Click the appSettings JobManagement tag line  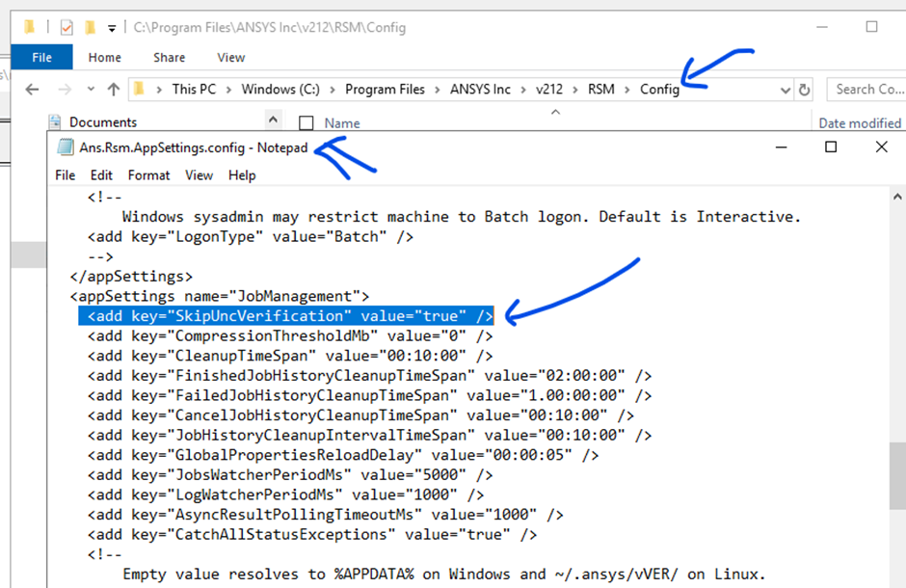click(220, 296)
